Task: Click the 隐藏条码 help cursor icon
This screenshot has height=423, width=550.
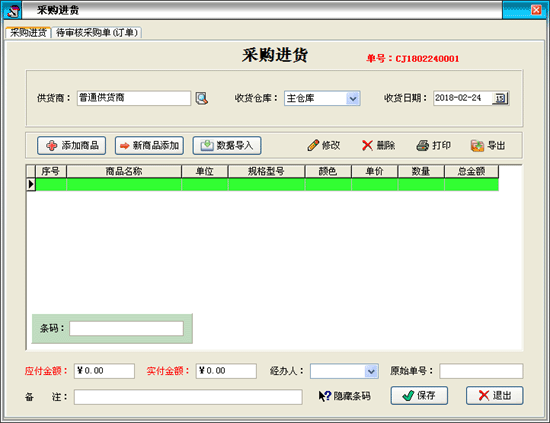Action: (x=324, y=396)
